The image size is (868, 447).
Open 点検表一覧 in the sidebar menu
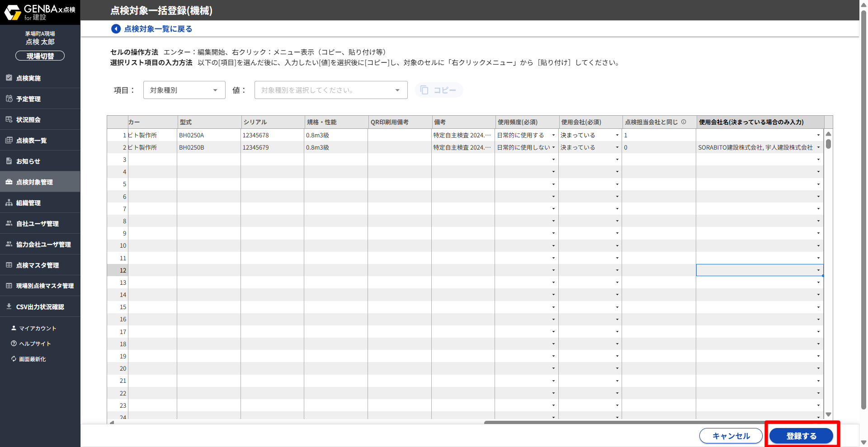pyautogui.click(x=31, y=141)
